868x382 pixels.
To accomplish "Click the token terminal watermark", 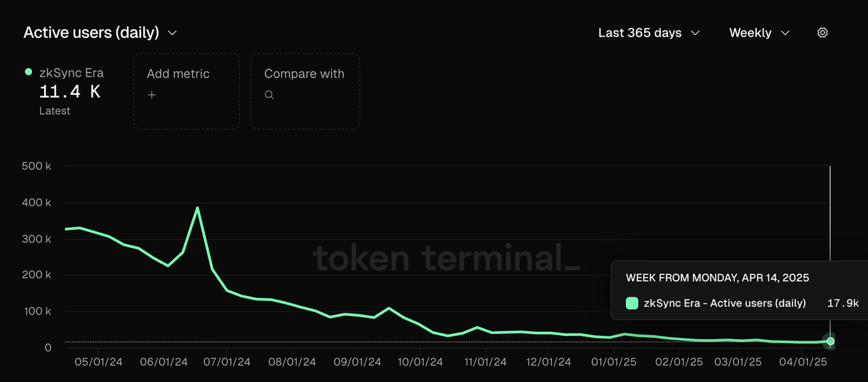I will tap(446, 259).
